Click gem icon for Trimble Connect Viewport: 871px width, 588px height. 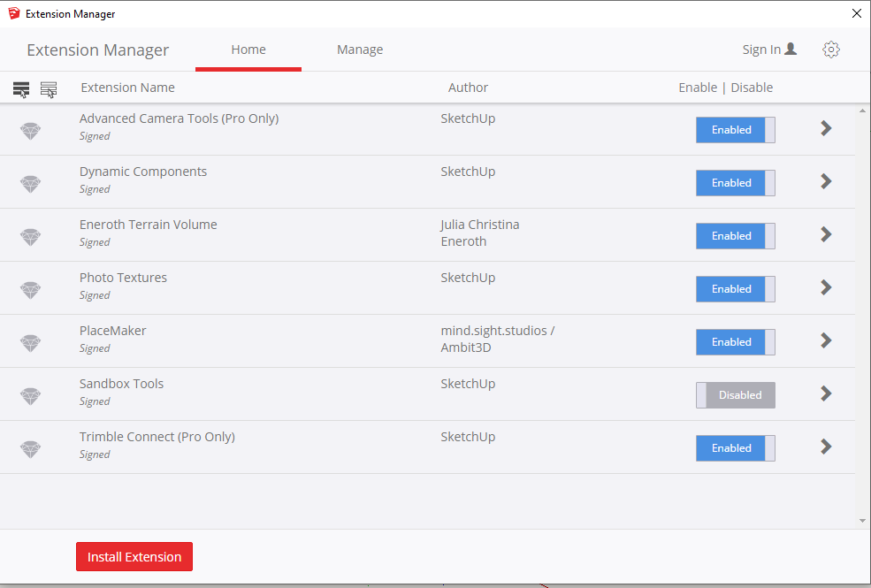click(x=31, y=449)
